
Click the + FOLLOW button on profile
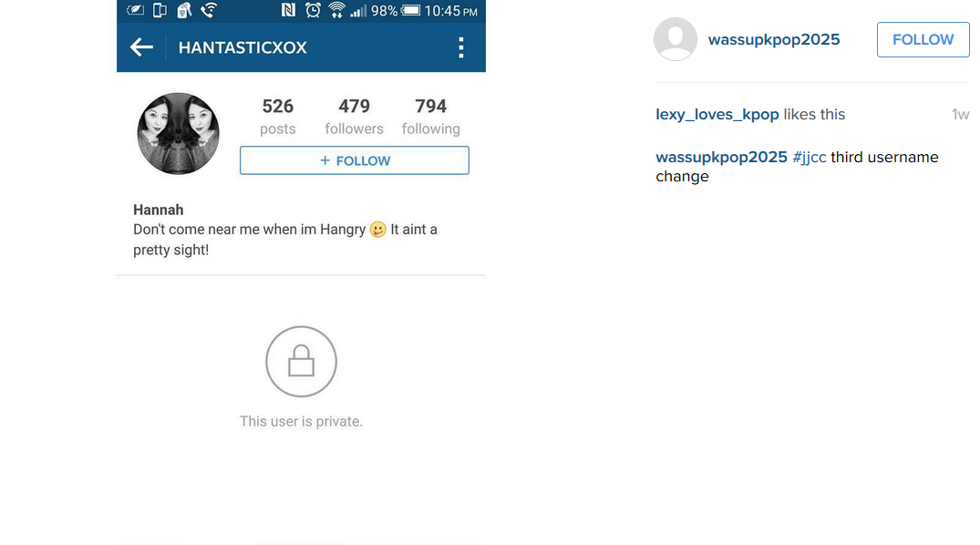(x=355, y=160)
